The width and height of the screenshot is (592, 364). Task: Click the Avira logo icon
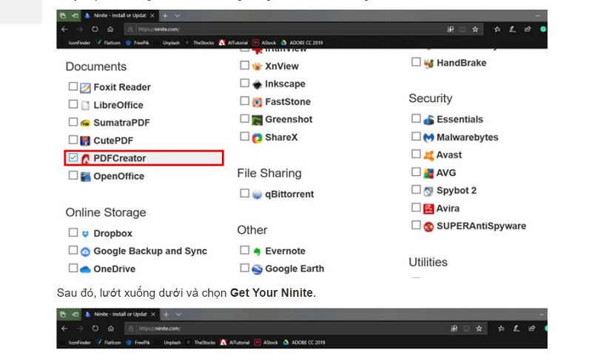click(428, 209)
